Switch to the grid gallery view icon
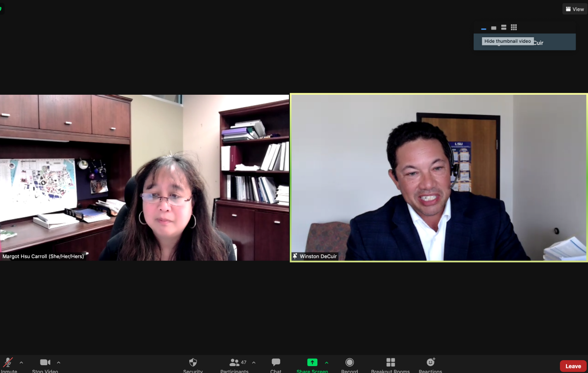Image resolution: width=588 pixels, height=373 pixels. click(514, 28)
